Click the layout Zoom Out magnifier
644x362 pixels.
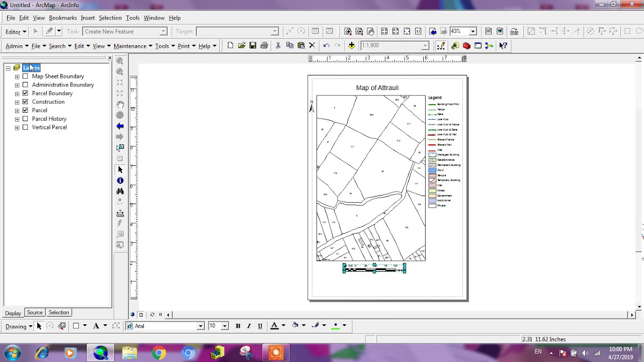[x=359, y=31]
